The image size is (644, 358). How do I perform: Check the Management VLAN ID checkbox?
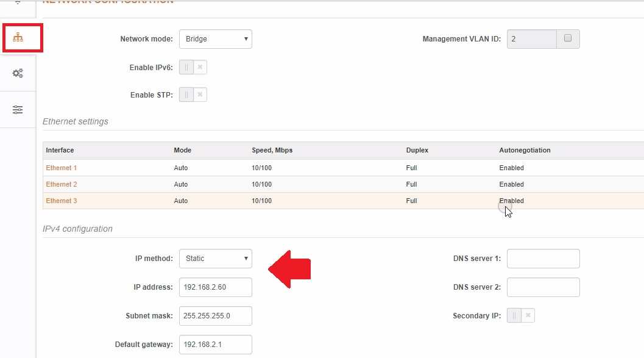pos(568,38)
